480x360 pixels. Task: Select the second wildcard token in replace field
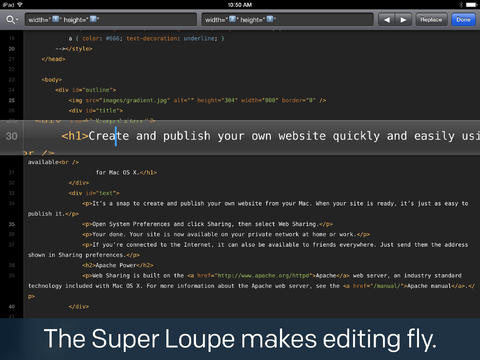(x=270, y=19)
